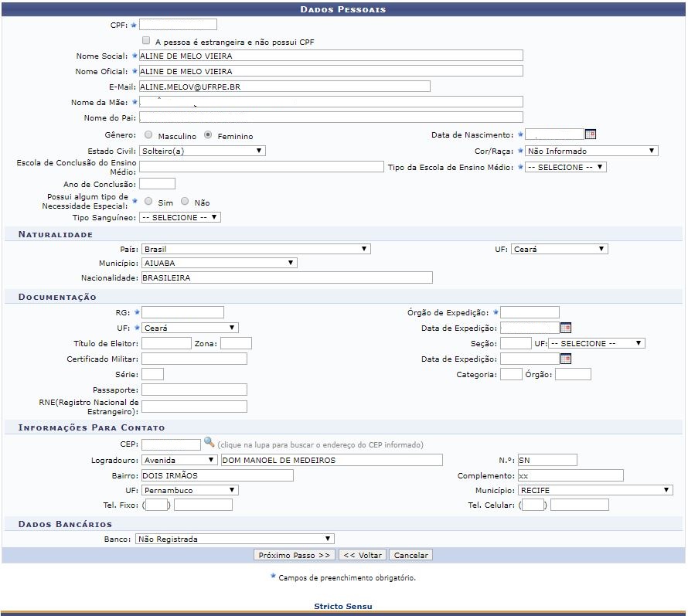Open the Stricto Sensu link
This screenshot has height=616, width=688.
(343, 607)
